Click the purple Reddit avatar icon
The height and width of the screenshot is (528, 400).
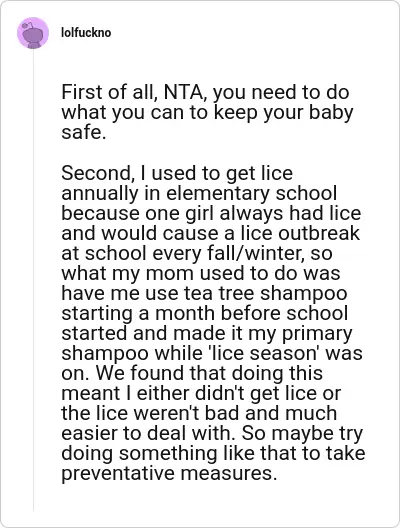(x=33, y=33)
